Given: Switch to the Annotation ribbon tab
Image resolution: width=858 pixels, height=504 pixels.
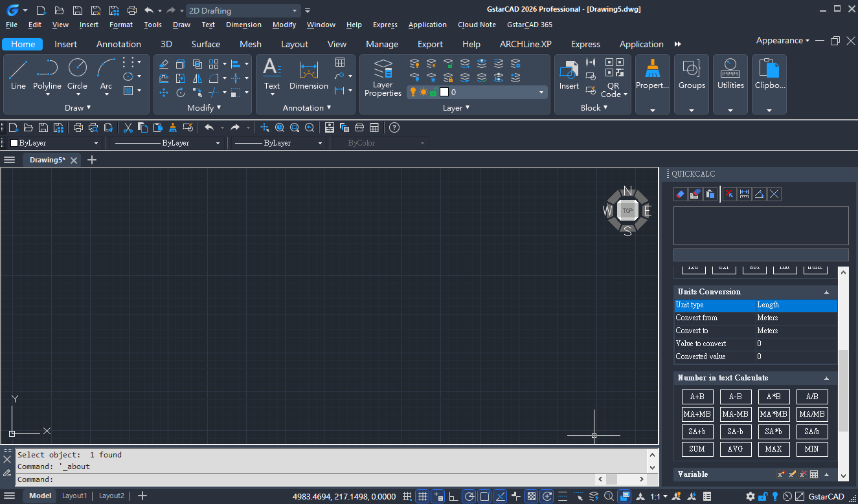Looking at the screenshot, I should point(119,44).
